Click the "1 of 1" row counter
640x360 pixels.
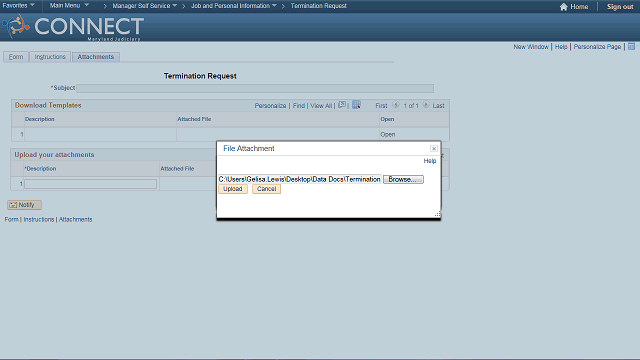coord(411,106)
